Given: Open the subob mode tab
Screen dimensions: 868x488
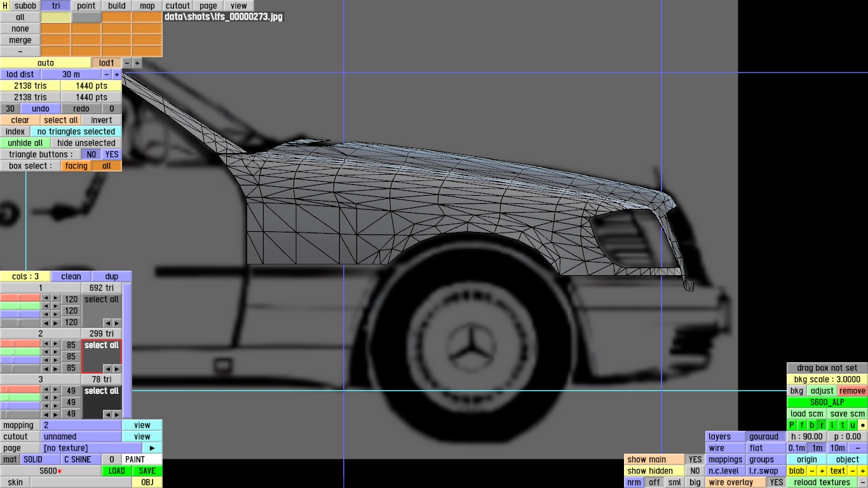Looking at the screenshot, I should [x=25, y=6].
